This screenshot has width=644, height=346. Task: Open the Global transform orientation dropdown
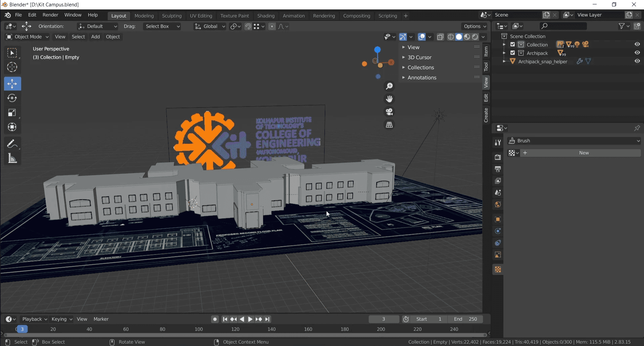pos(210,26)
